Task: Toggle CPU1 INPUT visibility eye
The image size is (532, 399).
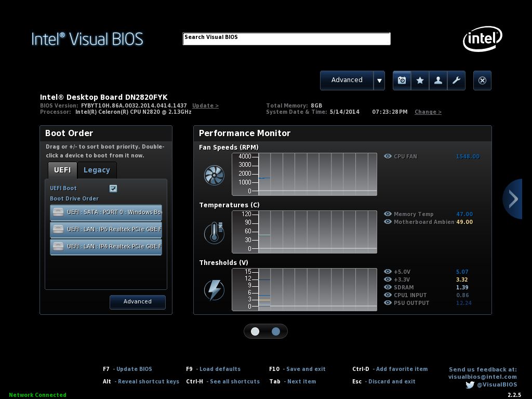Action: [388, 295]
